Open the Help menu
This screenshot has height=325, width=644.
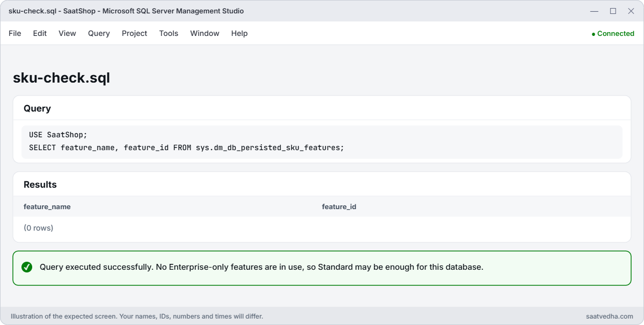pyautogui.click(x=239, y=33)
